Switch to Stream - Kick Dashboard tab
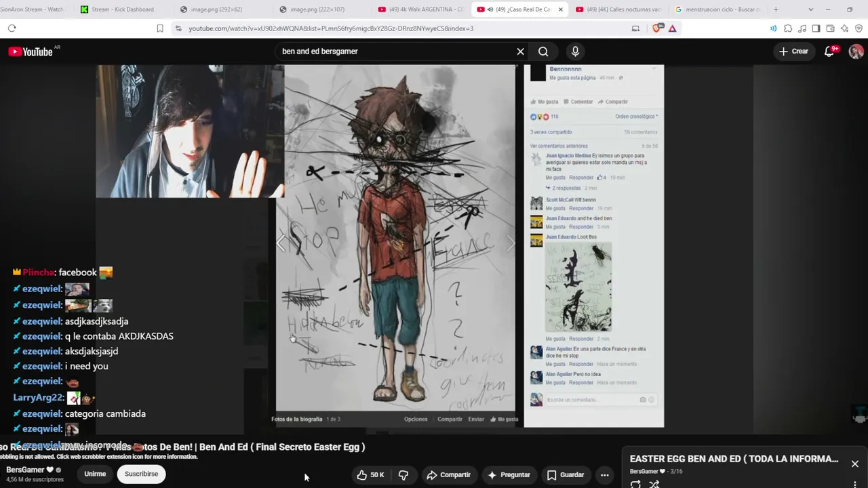Viewport: 868px width, 488px height. [x=122, y=9]
